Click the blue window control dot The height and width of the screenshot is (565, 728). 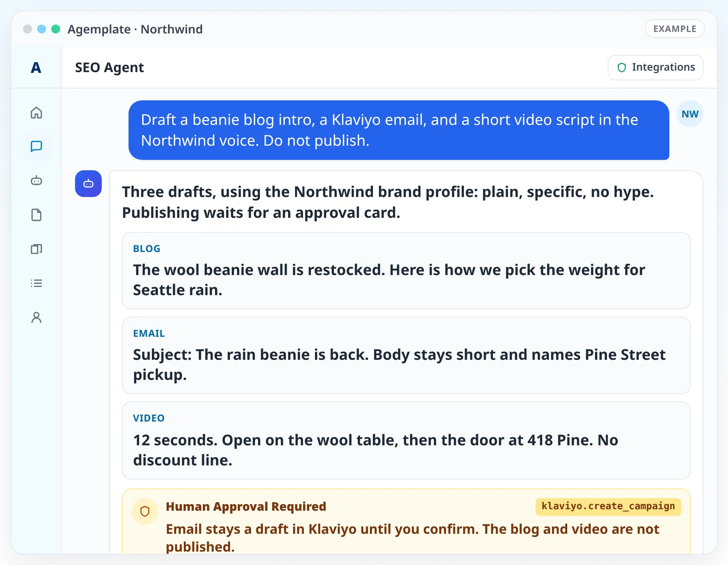click(42, 29)
